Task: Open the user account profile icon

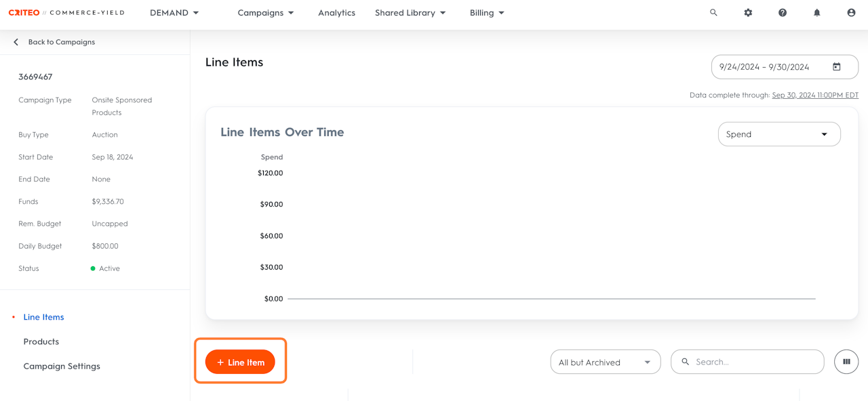Action: [x=851, y=13]
